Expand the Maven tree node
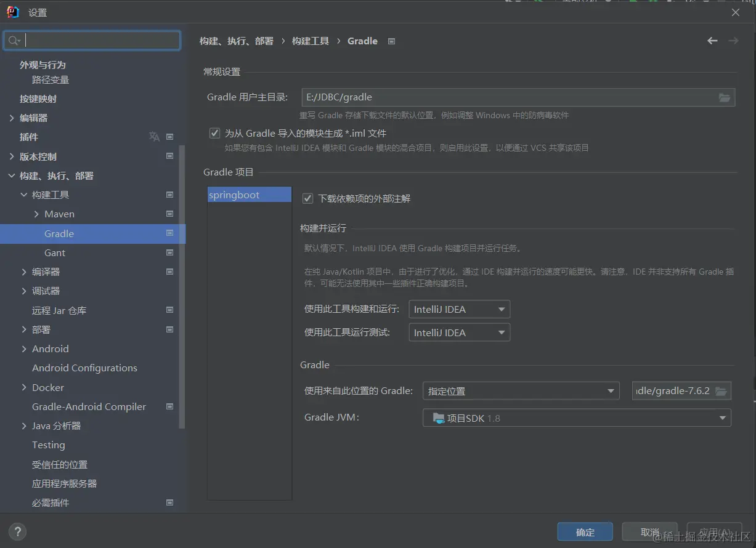Screen dimensions: 756x548 pos(36,214)
